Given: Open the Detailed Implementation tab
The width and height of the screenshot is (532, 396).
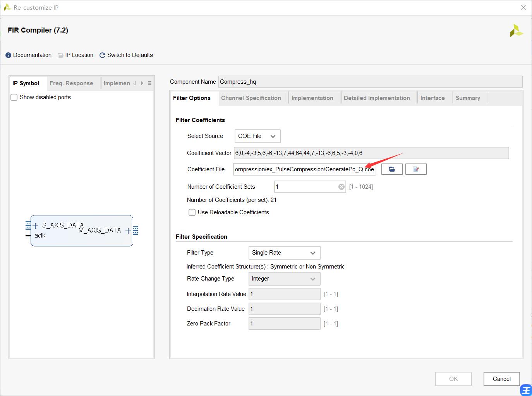Looking at the screenshot, I should [377, 98].
